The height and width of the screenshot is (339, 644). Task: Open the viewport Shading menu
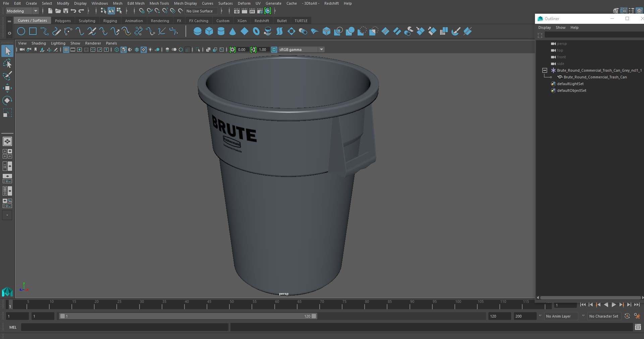pyautogui.click(x=39, y=43)
